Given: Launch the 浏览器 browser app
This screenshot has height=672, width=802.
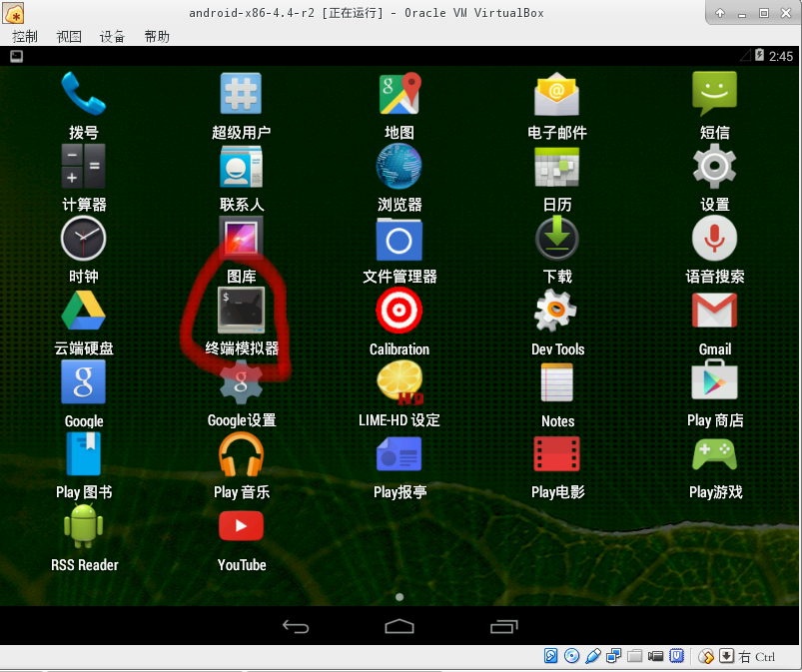Looking at the screenshot, I should coord(399,166).
